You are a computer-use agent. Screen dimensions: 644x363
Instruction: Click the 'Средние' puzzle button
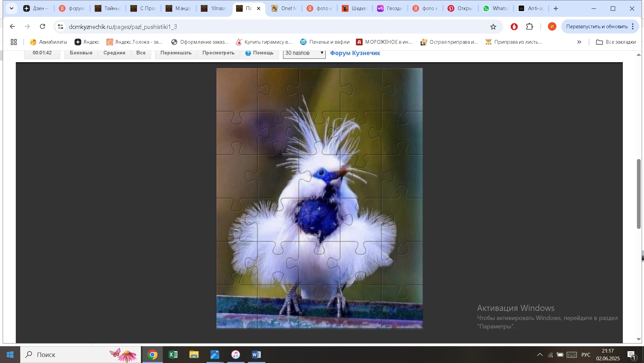tap(114, 53)
